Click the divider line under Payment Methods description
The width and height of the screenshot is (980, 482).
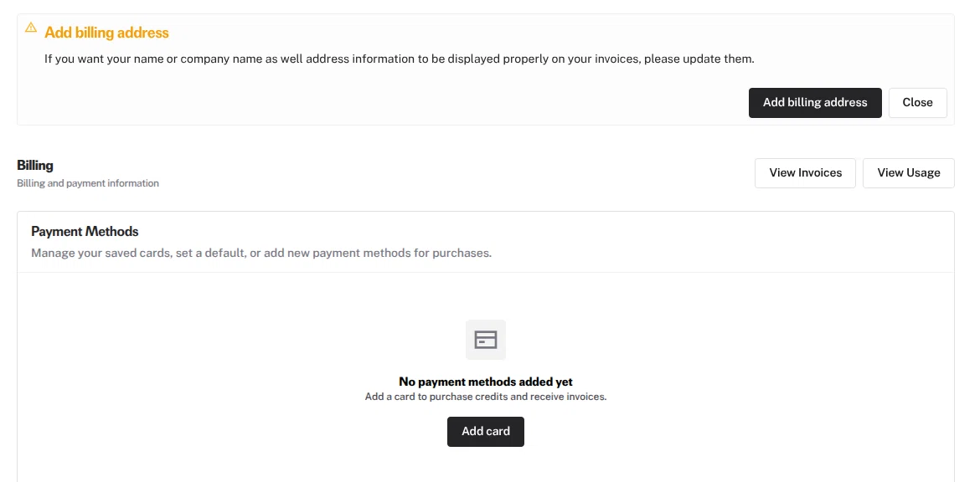[486, 272]
